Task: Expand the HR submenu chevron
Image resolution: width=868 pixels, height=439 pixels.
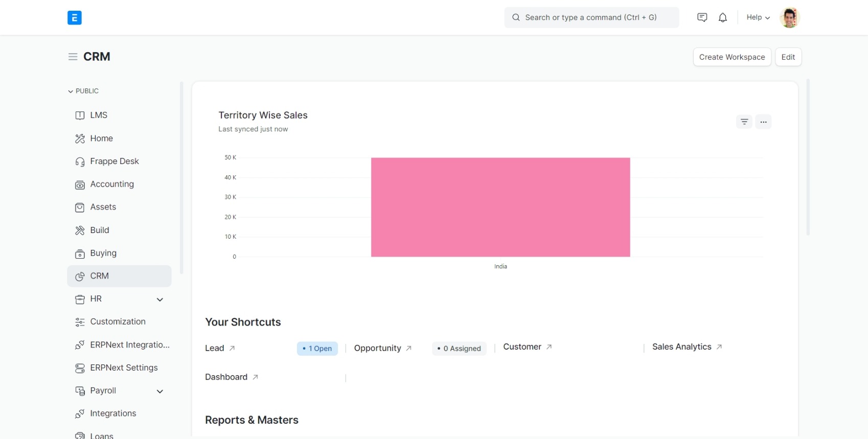Action: tap(160, 299)
